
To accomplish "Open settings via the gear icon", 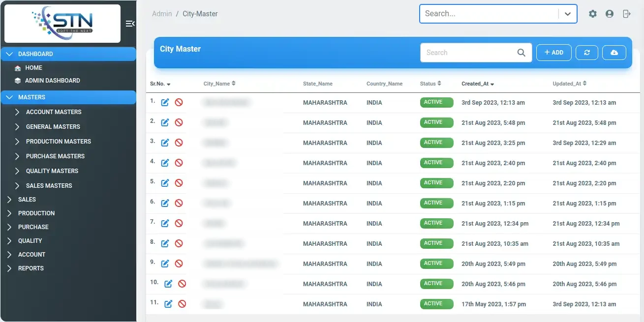I will click(593, 14).
